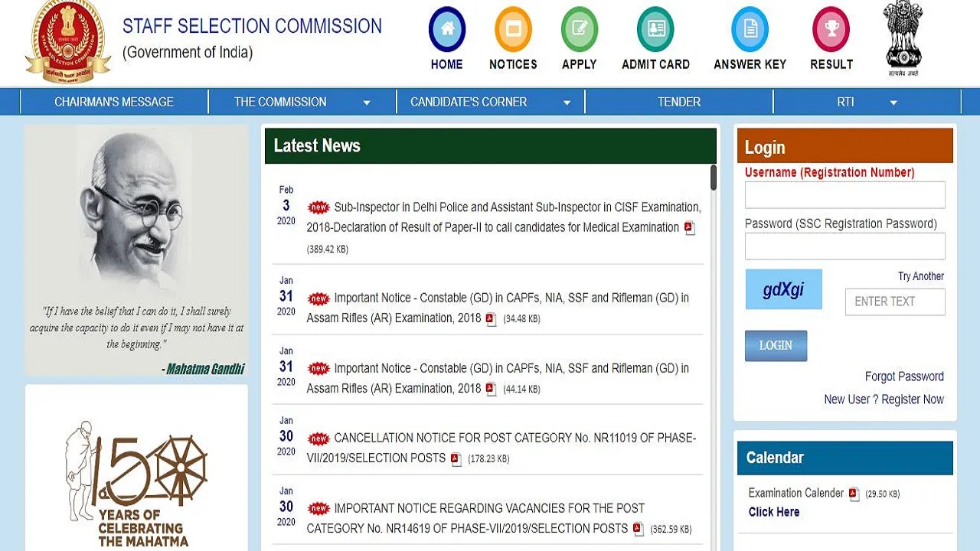The width and height of the screenshot is (980, 551).
Task: Expand The Commission dropdown arrow
Action: (x=367, y=103)
